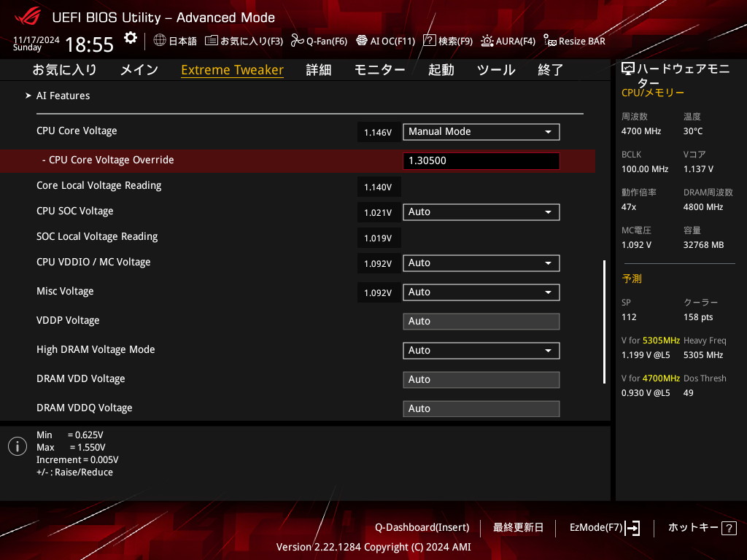Click VDDP Voltage Auto field
The width and height of the screenshot is (747, 560).
(481, 322)
